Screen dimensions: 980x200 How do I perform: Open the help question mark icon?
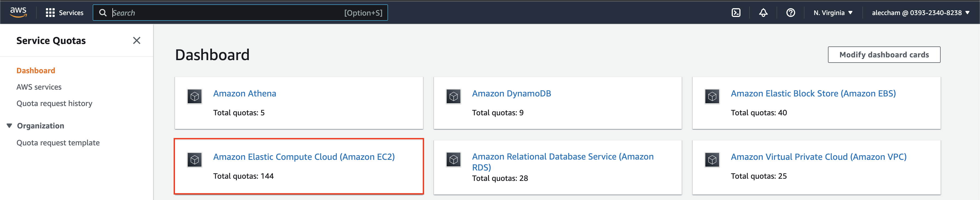click(791, 13)
